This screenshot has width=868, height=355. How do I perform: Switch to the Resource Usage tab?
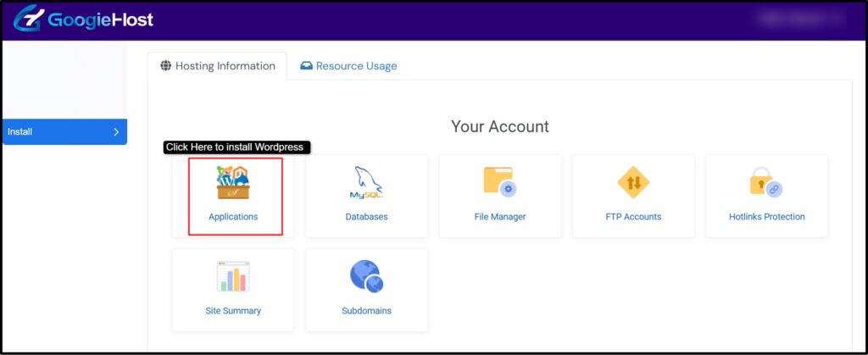[348, 66]
